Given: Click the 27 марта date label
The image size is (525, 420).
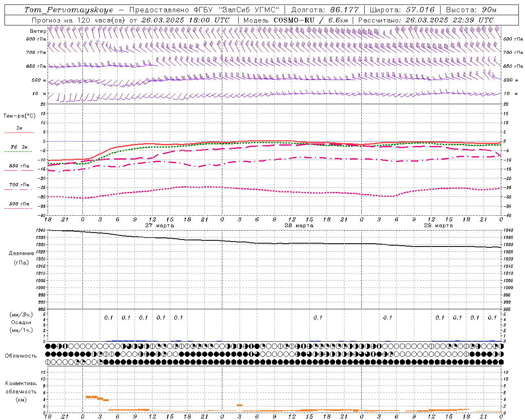Looking at the screenshot, I should 160,226.
